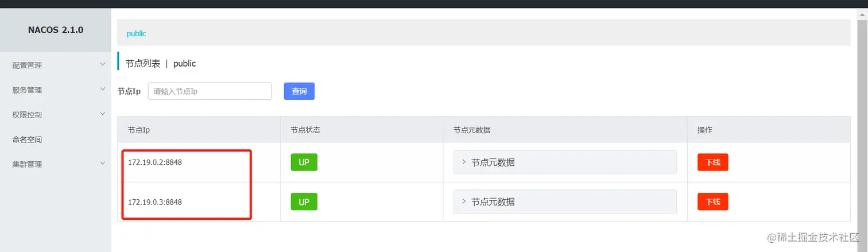Click the 172.19.0.2:8848 node address
The width and height of the screenshot is (868, 252).
(155, 162)
